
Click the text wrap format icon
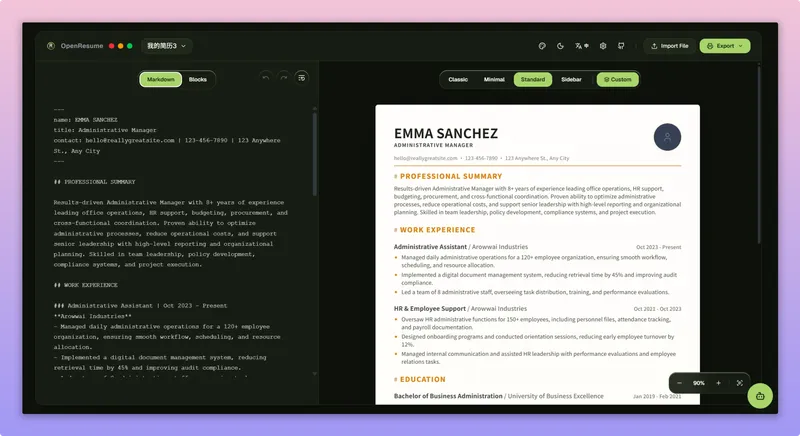[302, 78]
